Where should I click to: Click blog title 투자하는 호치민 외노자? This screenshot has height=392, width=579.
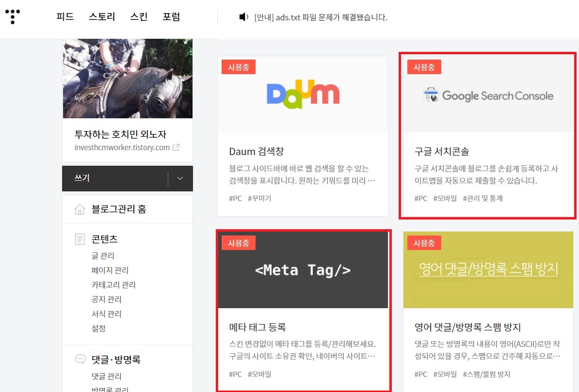click(121, 134)
